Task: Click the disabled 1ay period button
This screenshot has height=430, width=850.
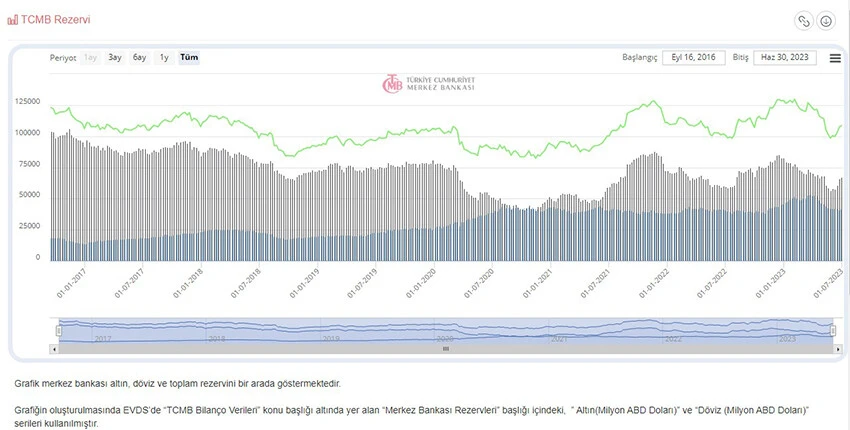Action: coord(91,58)
